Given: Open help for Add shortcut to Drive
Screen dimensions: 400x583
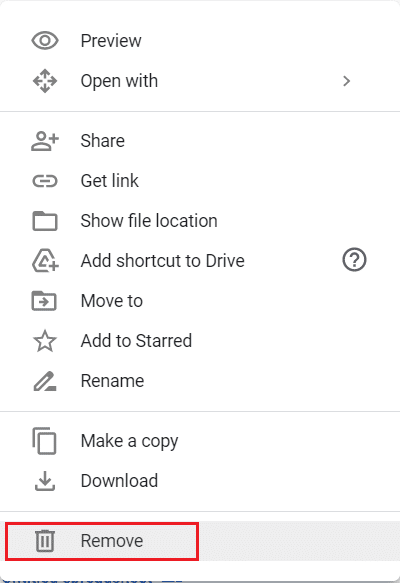Looking at the screenshot, I should pos(354,260).
